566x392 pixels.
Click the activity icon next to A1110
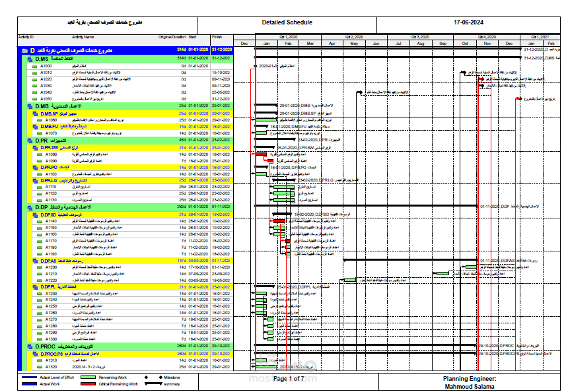click(40, 187)
